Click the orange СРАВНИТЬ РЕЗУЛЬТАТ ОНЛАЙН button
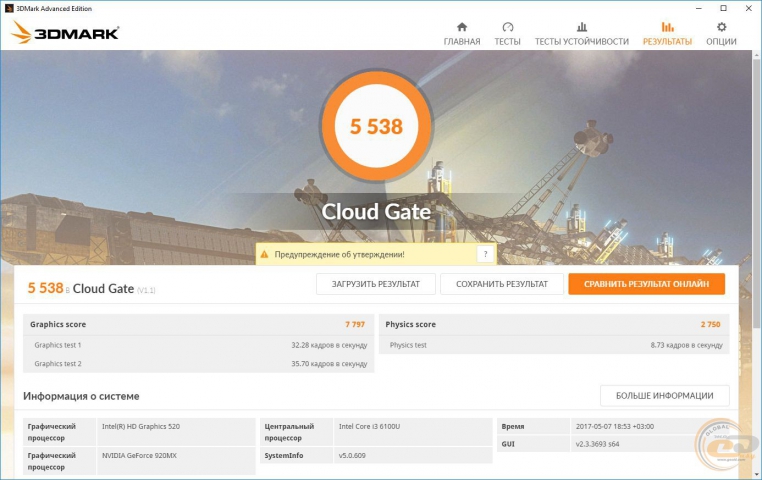Image resolution: width=762 pixels, height=480 pixels. coord(646,284)
